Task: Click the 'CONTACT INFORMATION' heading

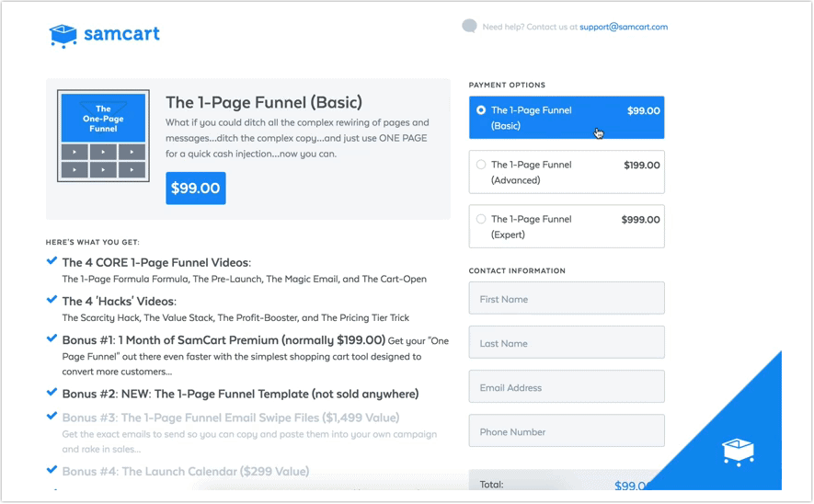Action: coord(517,271)
